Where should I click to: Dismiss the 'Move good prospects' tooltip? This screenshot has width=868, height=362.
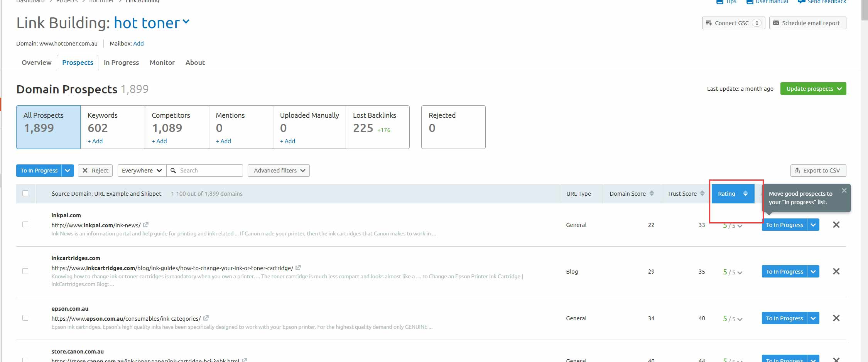tap(844, 191)
